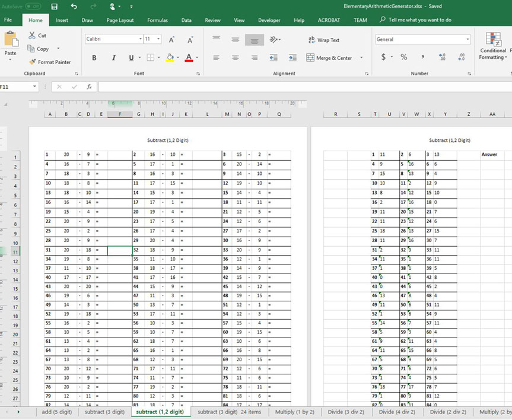
Task: Toggle Bold formatting
Action: point(94,58)
